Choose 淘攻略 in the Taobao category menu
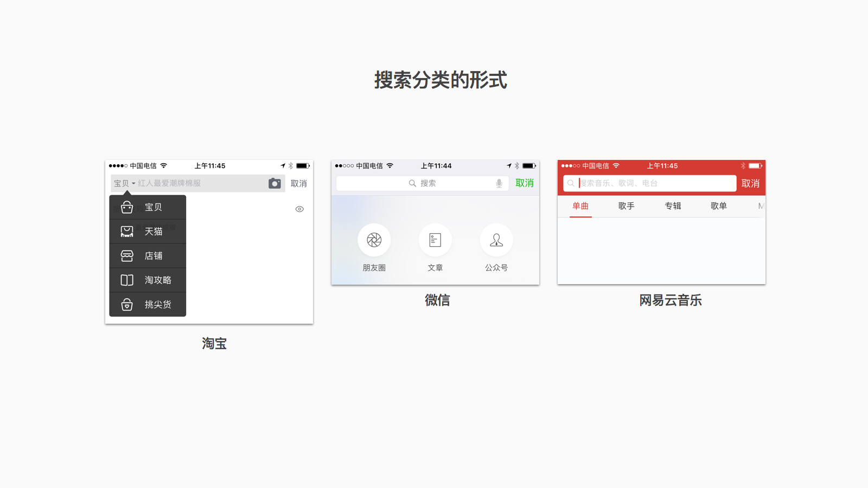The width and height of the screenshot is (868, 488). [148, 280]
